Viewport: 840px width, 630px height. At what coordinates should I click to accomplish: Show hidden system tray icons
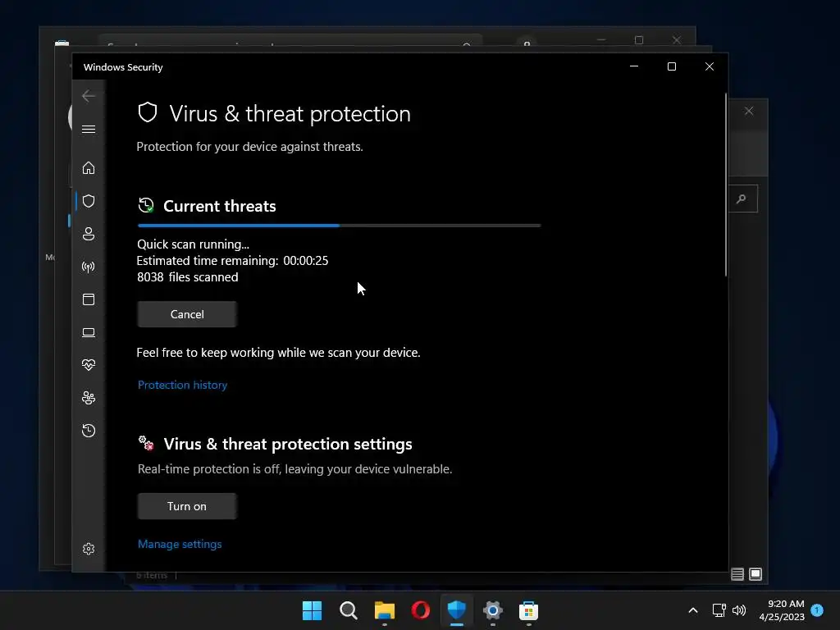[692, 610]
